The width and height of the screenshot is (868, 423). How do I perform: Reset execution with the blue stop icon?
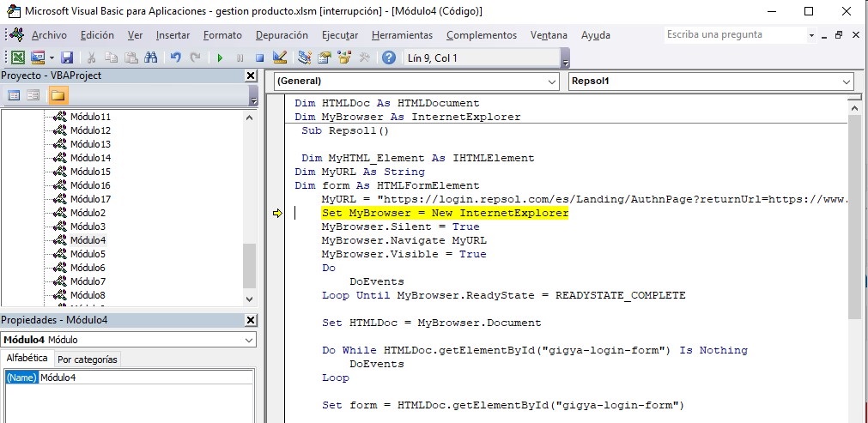[259, 57]
